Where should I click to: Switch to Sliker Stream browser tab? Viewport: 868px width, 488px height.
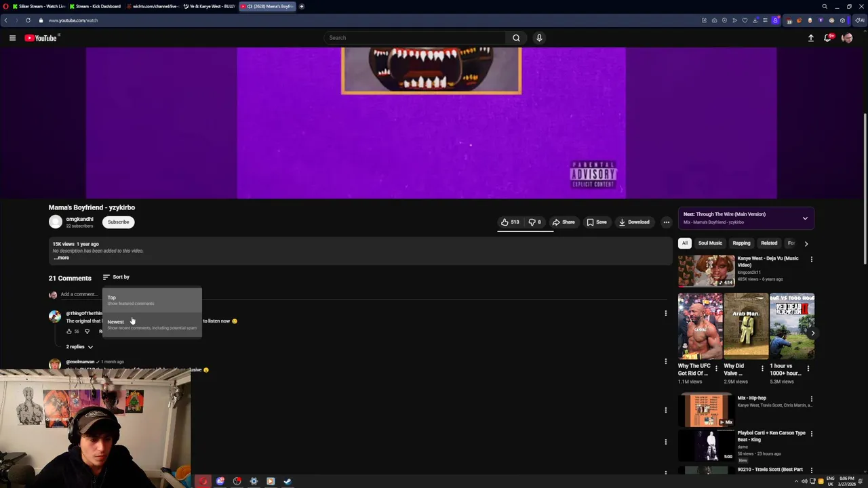39,6
